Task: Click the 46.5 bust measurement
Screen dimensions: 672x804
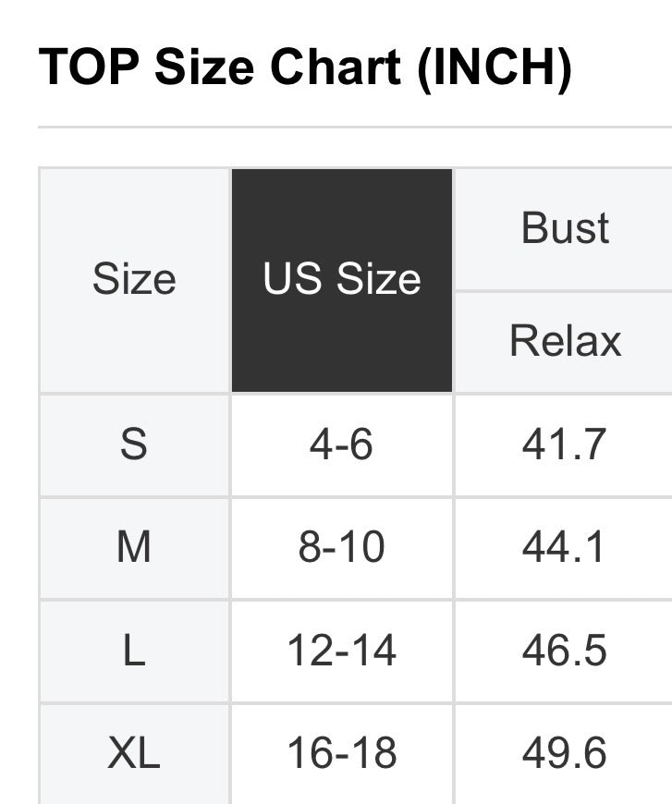Action: [x=564, y=651]
